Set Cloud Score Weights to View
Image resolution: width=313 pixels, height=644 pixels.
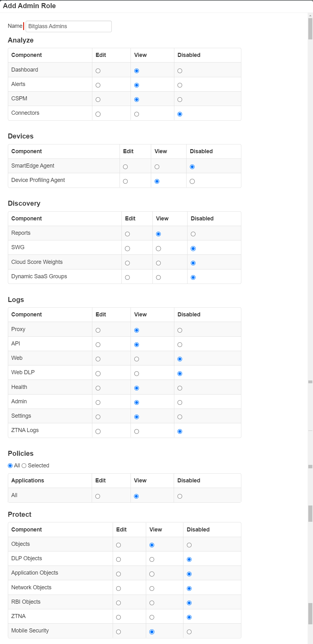(x=158, y=263)
